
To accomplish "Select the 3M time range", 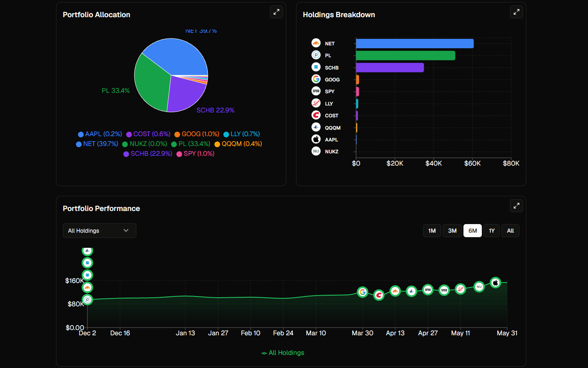I will tap(452, 231).
